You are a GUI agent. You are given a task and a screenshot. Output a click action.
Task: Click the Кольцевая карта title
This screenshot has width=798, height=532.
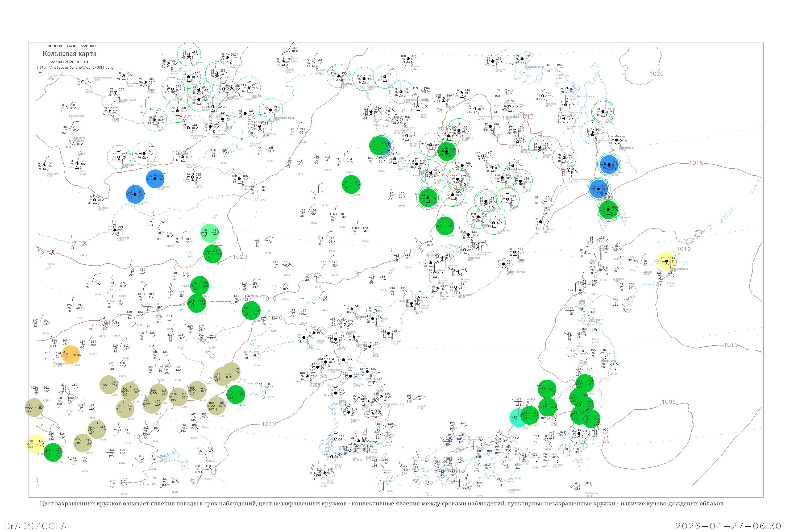click(x=69, y=54)
